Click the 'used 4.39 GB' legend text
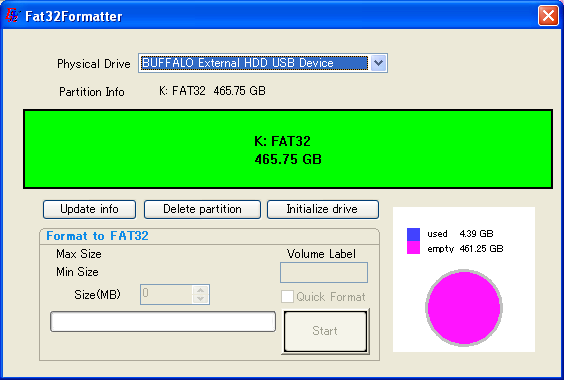 460,234
